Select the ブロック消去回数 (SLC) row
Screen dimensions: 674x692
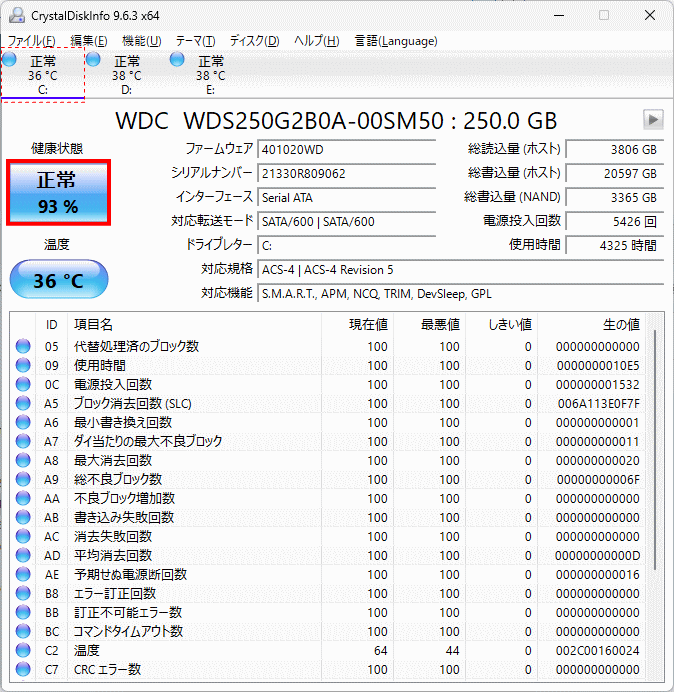point(328,403)
